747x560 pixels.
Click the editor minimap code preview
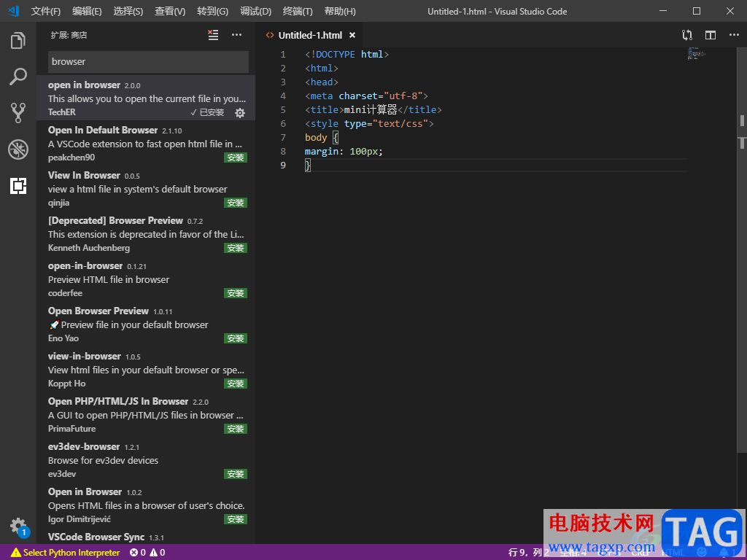pos(696,52)
